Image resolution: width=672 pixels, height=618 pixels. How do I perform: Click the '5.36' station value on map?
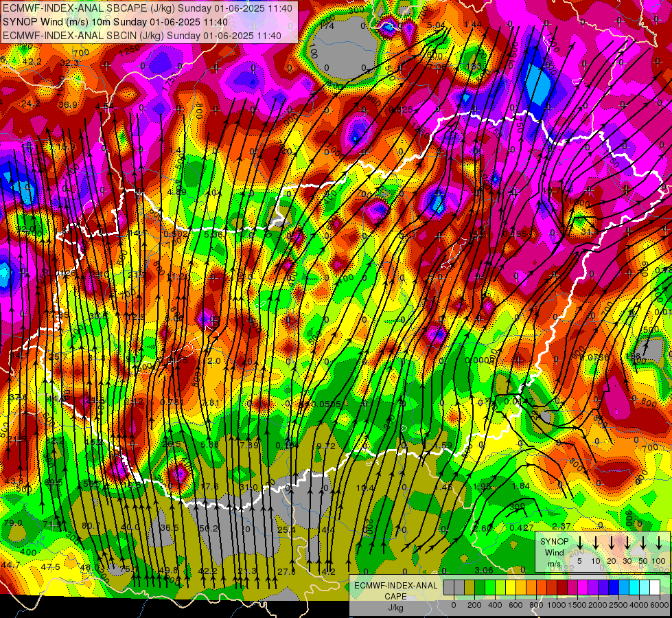point(213,235)
